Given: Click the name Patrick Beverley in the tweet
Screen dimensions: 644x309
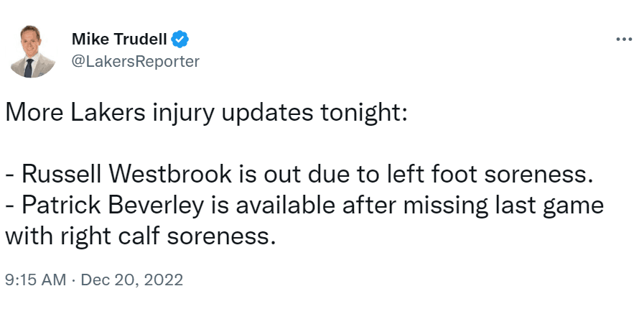Looking at the screenshot, I should click(113, 206).
